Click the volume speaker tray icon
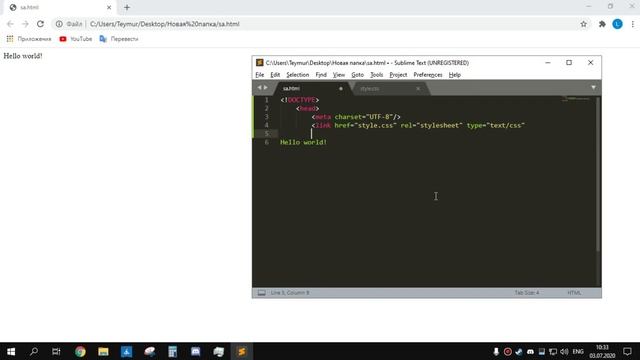The height and width of the screenshot is (360, 640). point(564,351)
